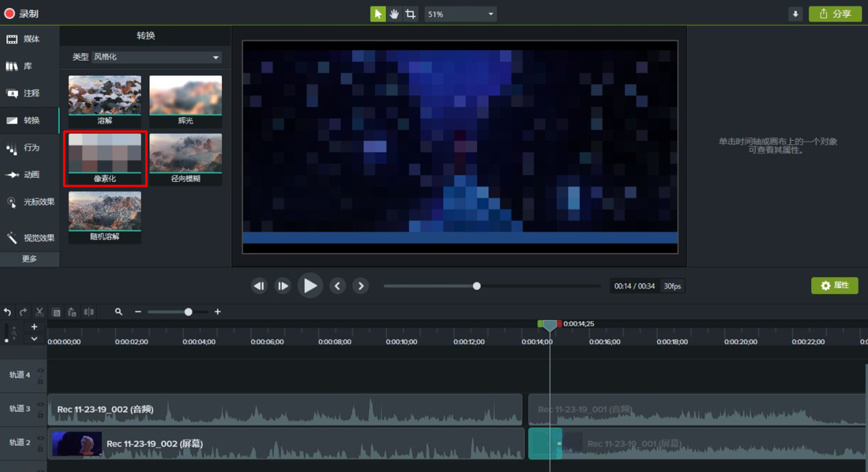Click the track height slider knob
868x472 pixels.
(x=7, y=340)
